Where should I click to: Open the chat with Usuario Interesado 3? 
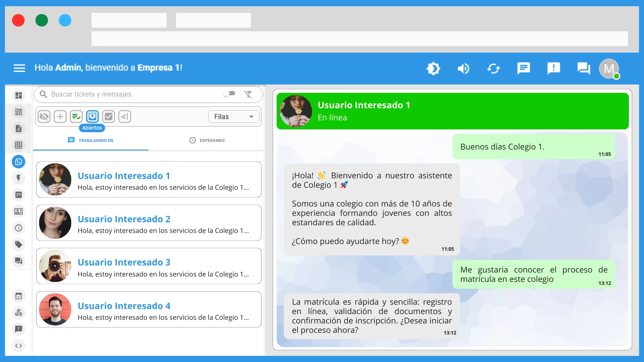(x=149, y=266)
